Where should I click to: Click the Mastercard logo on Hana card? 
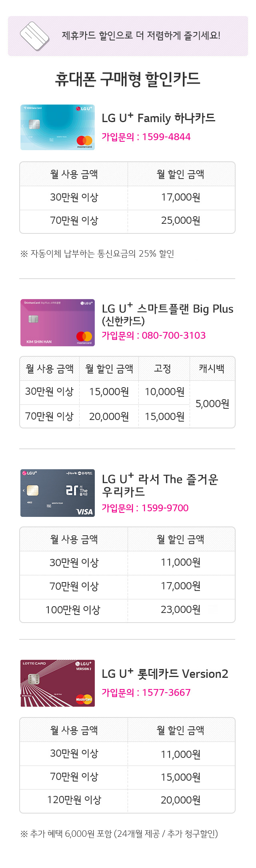84,141
